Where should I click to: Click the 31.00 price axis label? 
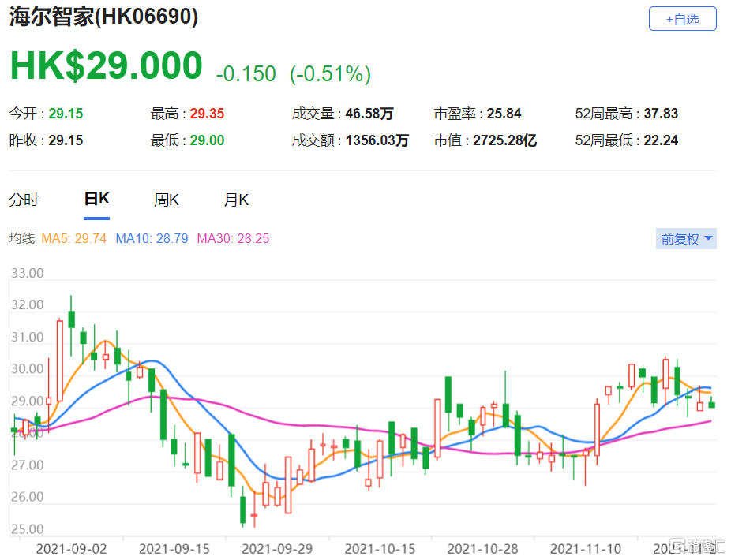[x=27, y=337]
